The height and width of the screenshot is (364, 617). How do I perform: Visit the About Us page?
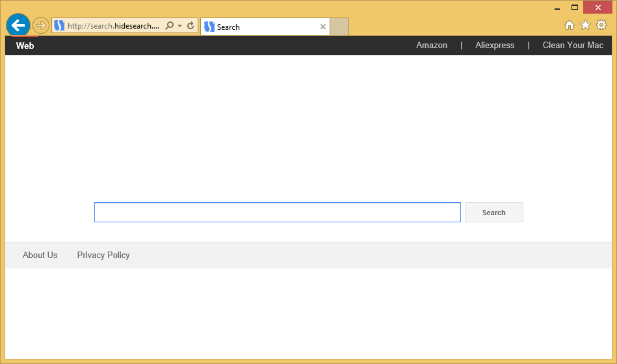[x=40, y=255]
